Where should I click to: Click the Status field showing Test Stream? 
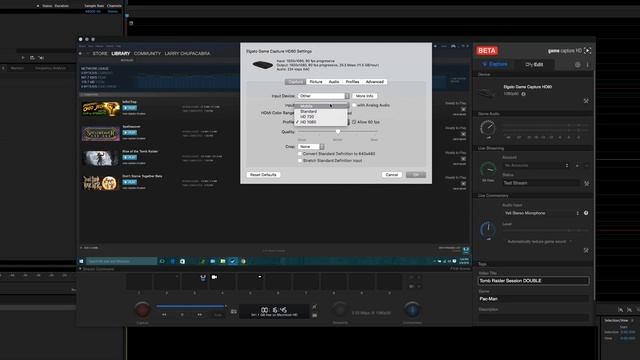[x=541, y=183]
